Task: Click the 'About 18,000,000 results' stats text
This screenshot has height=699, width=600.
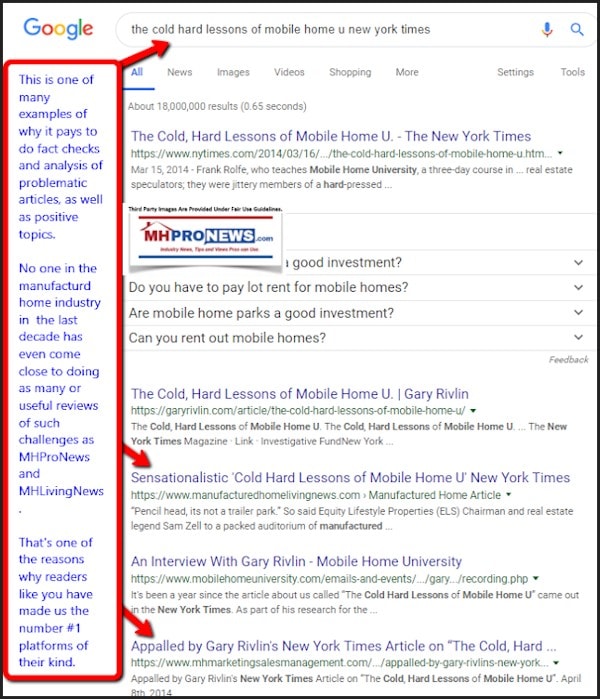Action: coord(217,106)
